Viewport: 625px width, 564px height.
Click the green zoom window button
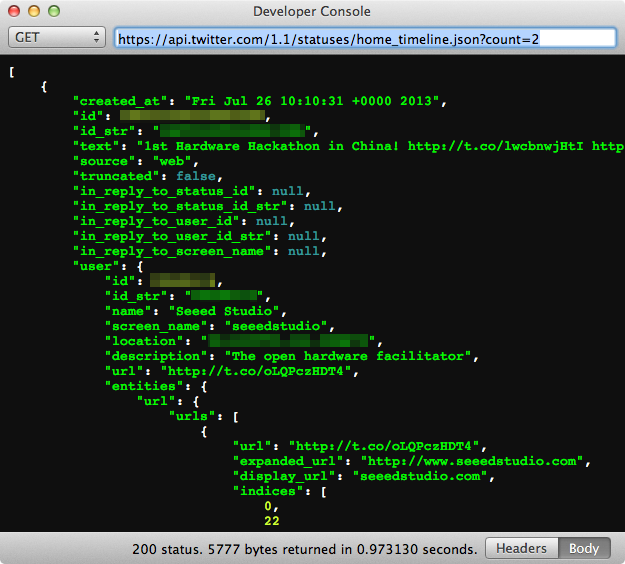[54, 11]
